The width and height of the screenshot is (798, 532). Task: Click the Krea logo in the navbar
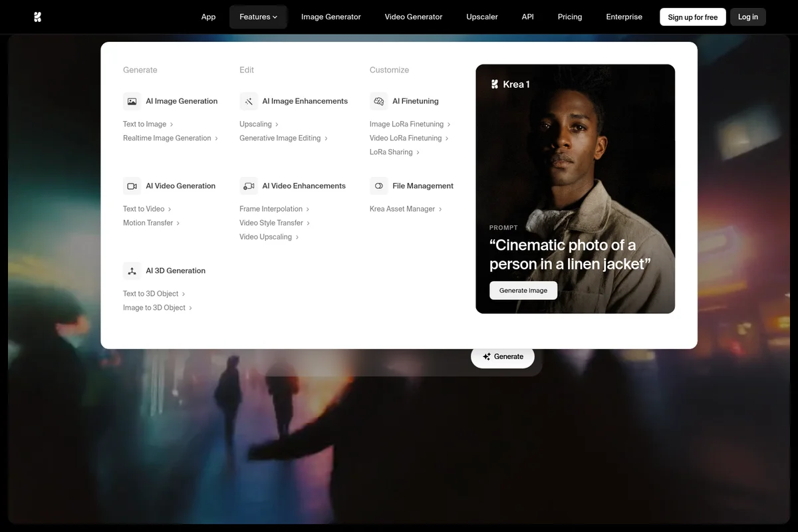coord(38,17)
